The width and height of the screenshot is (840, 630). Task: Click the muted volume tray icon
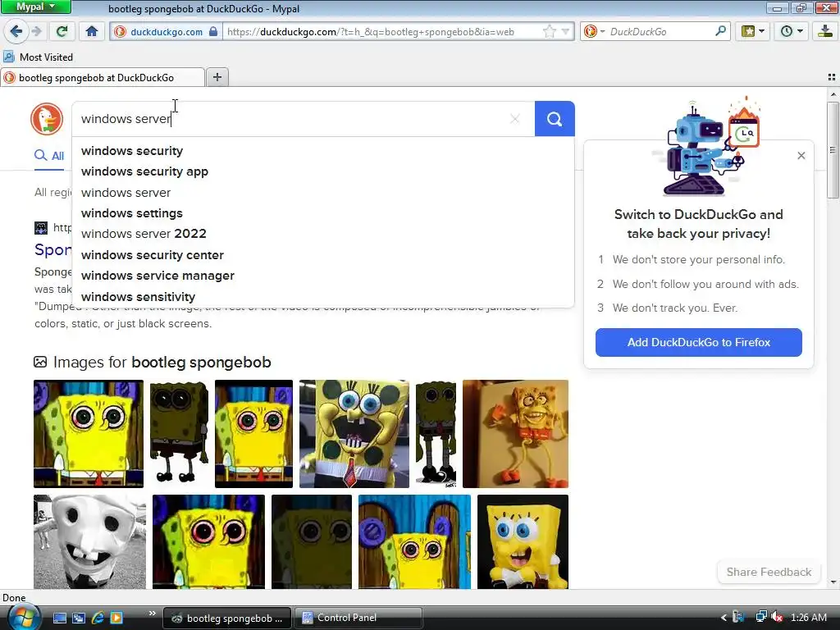click(778, 618)
